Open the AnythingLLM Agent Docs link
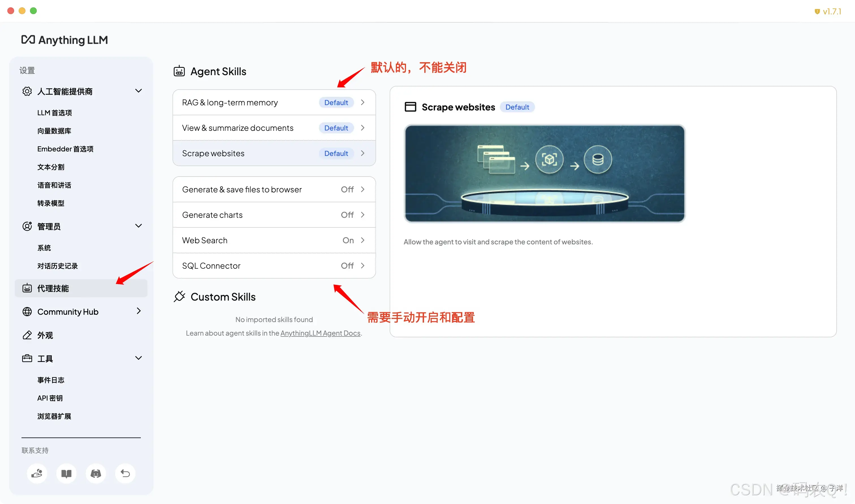This screenshot has width=855, height=504. tap(320, 333)
